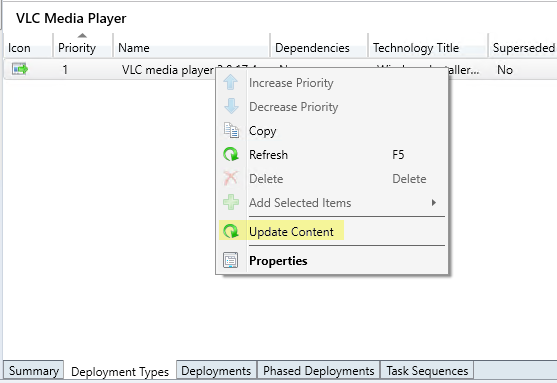Open the Phased Deployments tab
The width and height of the screenshot is (557, 383).
[x=319, y=371]
